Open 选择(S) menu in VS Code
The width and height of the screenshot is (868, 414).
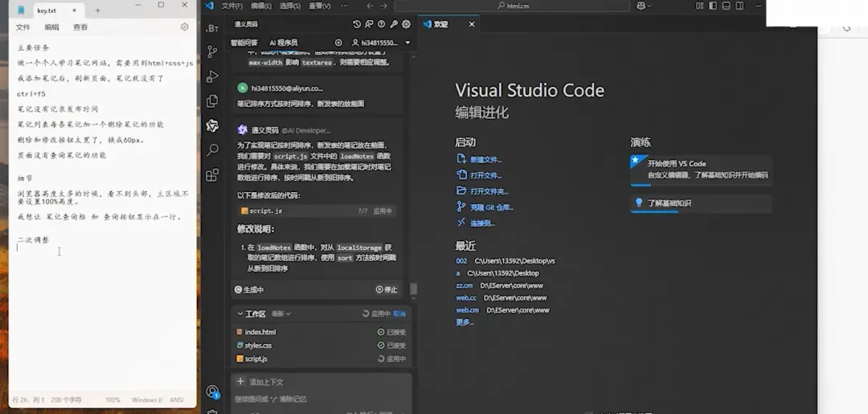click(x=290, y=6)
